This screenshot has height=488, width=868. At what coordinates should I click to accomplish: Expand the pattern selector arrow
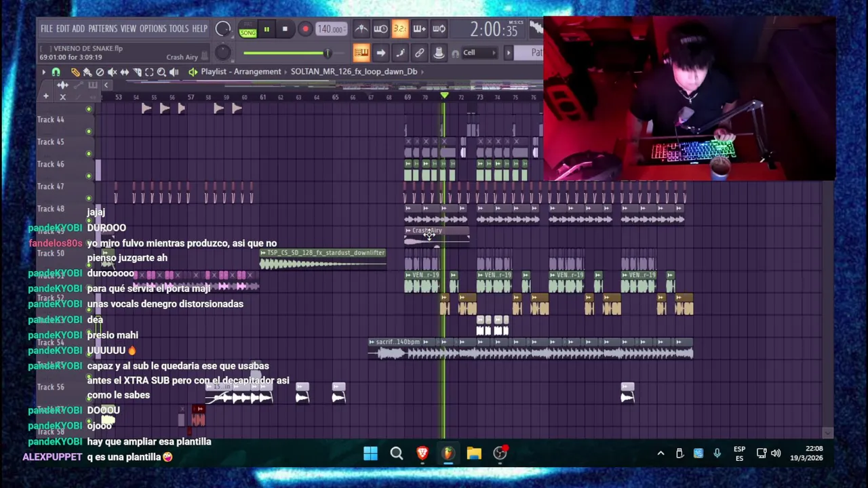pyautogui.click(x=509, y=53)
